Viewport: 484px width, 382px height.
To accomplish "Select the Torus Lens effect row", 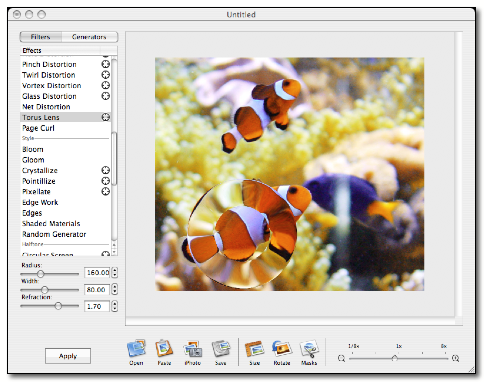I will (65, 117).
